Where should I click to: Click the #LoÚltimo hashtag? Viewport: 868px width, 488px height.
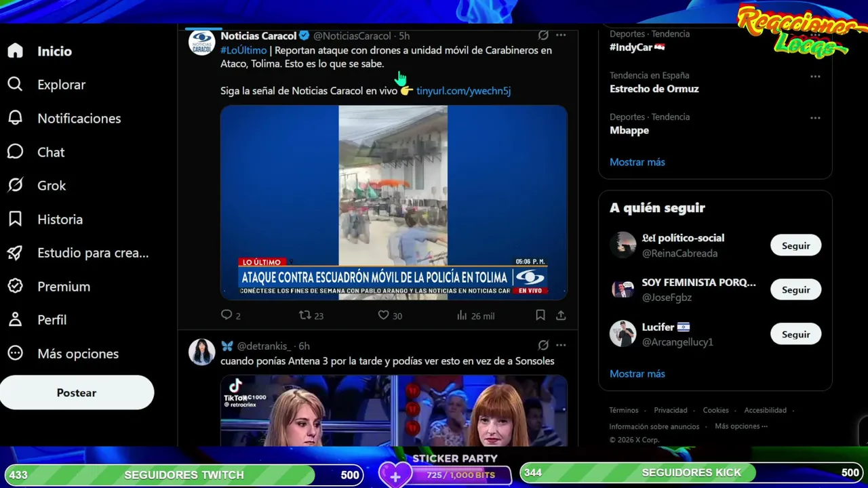click(243, 50)
